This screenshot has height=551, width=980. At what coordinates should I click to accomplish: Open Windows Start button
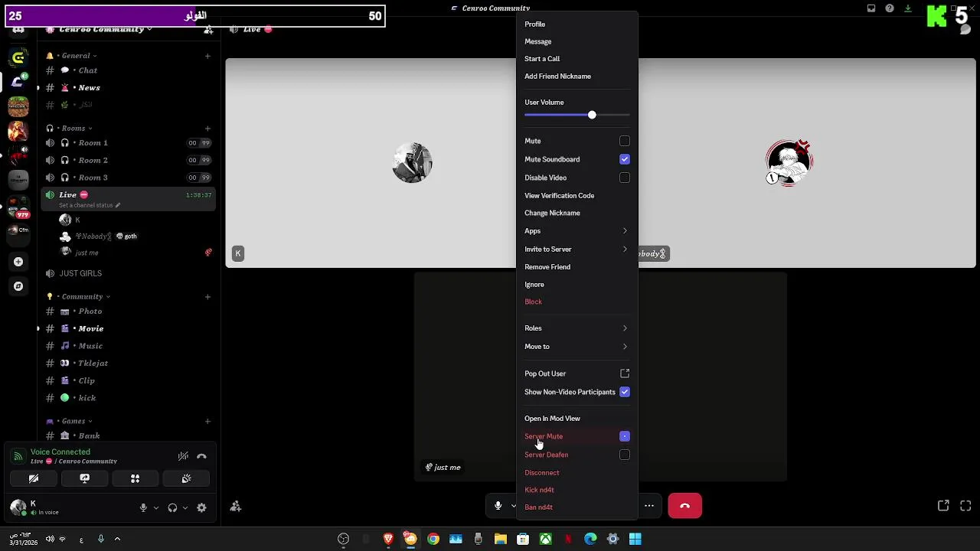tap(635, 539)
